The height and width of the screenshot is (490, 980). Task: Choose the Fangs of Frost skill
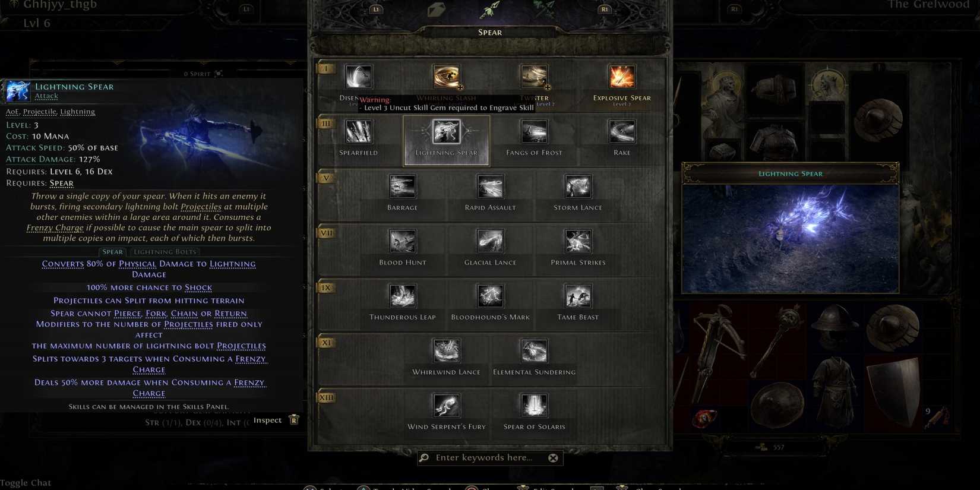point(534,132)
